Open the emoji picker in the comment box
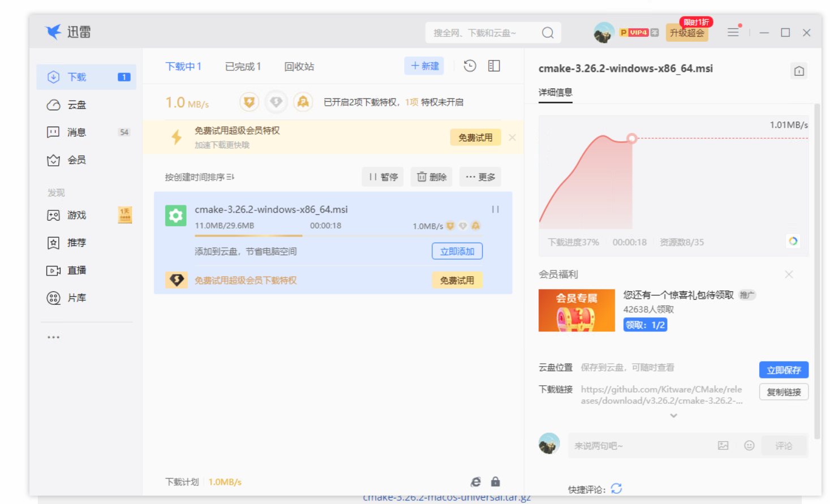The height and width of the screenshot is (504, 830). 749,446
